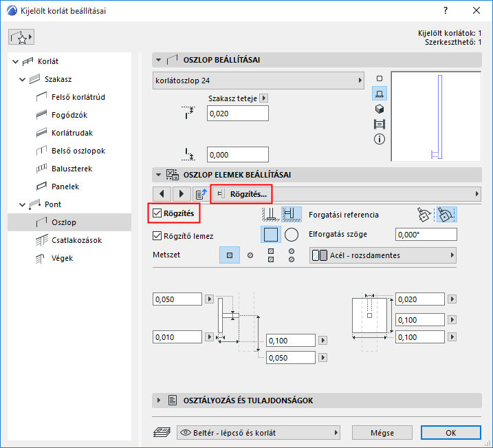Click the arrow beside the 0,050 plate field
Screen dimensions: 493x448
[x=209, y=299]
